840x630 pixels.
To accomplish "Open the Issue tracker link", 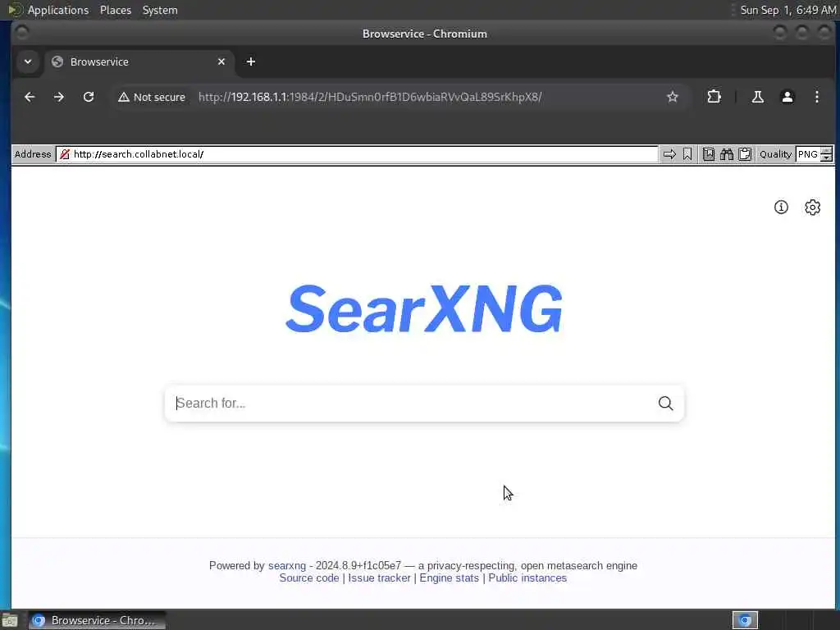I will 379,578.
